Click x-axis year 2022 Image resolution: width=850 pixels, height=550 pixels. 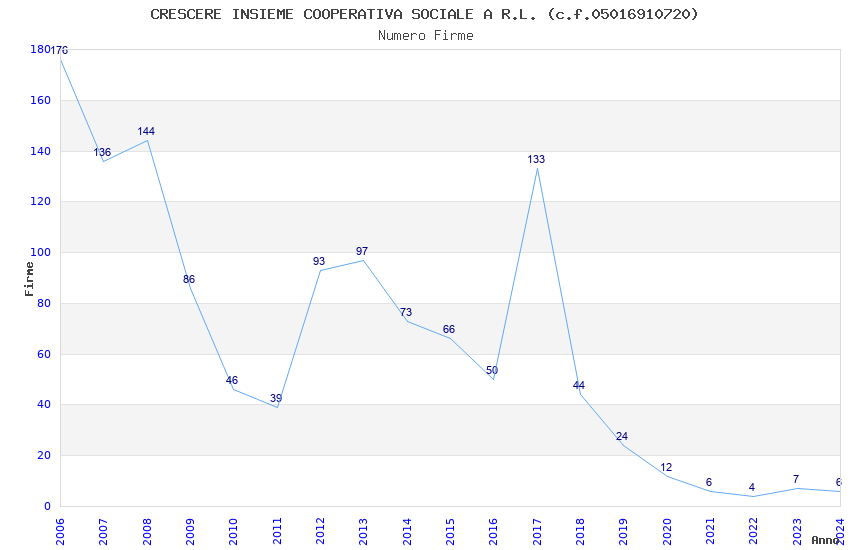(x=754, y=532)
